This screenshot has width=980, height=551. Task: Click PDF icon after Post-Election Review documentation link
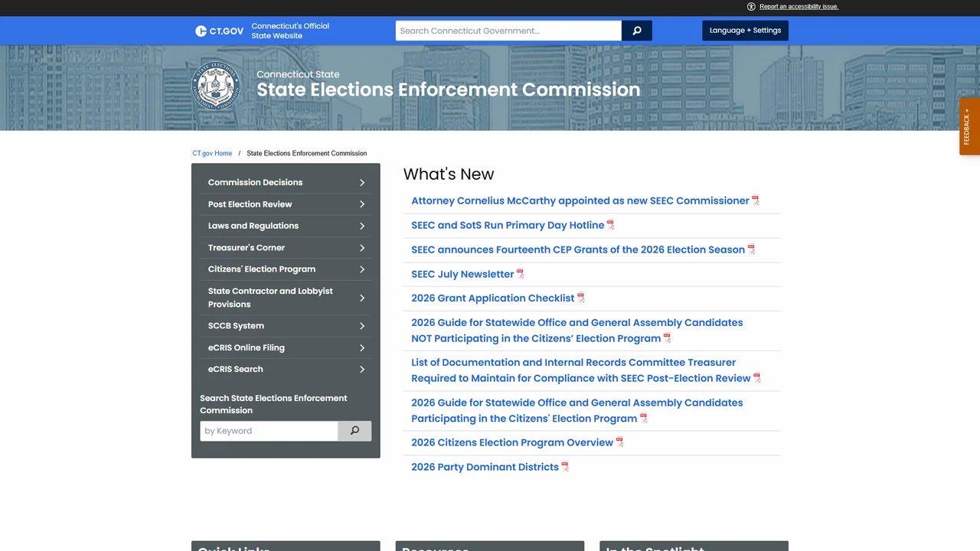757,378
